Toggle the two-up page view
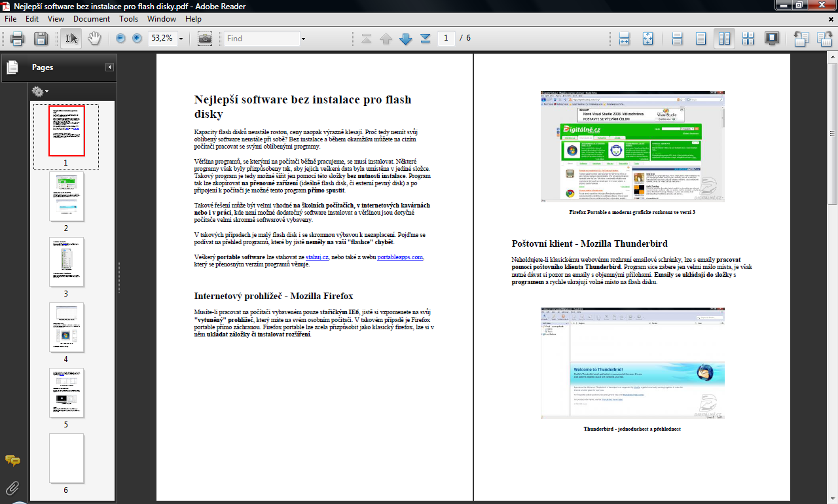The height and width of the screenshot is (504, 838). (724, 39)
